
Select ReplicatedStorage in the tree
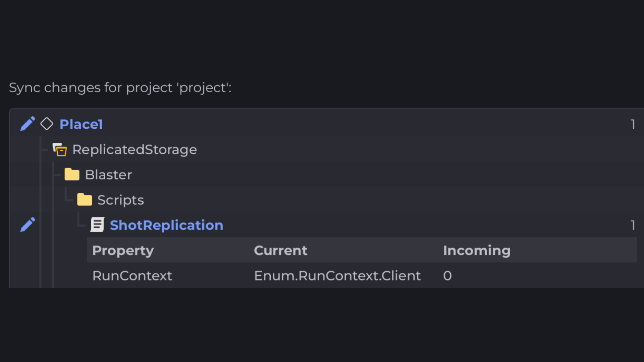135,149
